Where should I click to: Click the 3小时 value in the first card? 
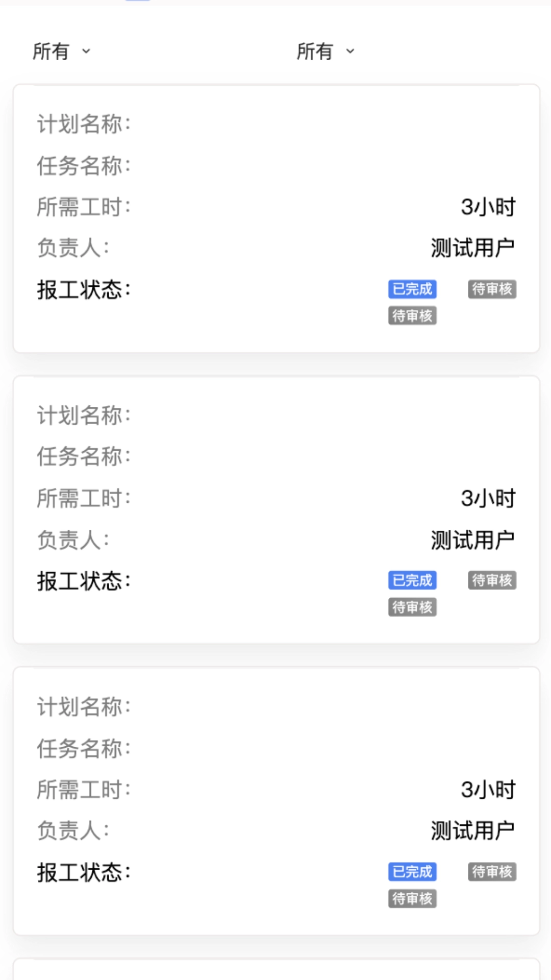(488, 207)
